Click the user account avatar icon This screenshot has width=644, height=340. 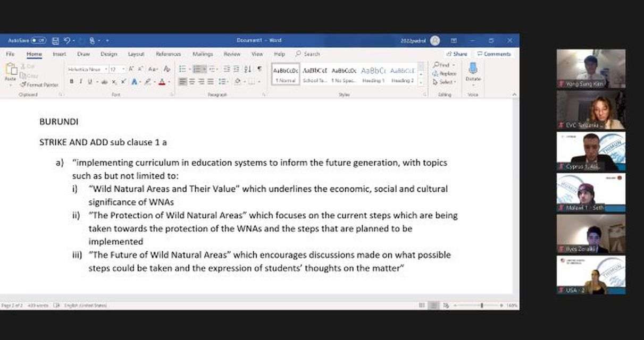coord(435,40)
